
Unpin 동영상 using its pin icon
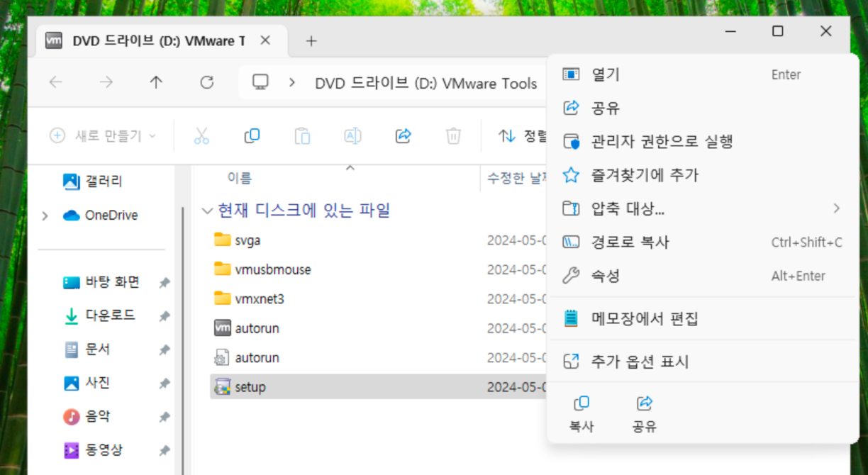(165, 451)
